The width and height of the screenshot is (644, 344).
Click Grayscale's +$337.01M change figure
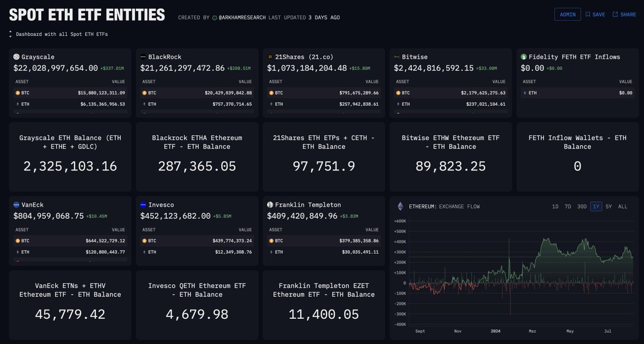tap(112, 69)
